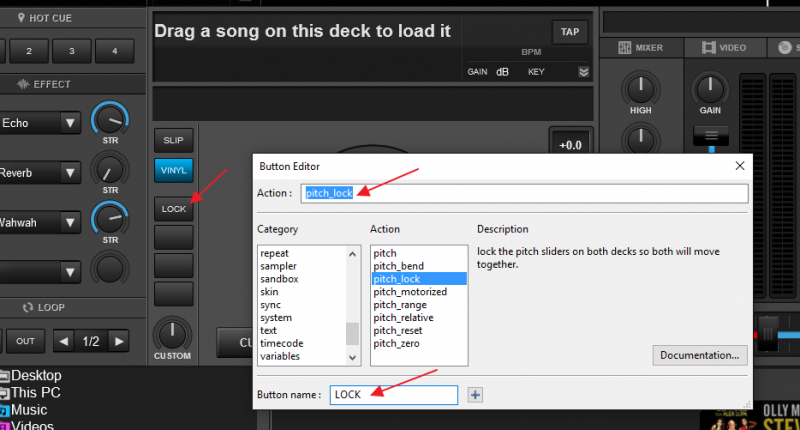Open the Wahwah effect dropdown

tap(69, 222)
